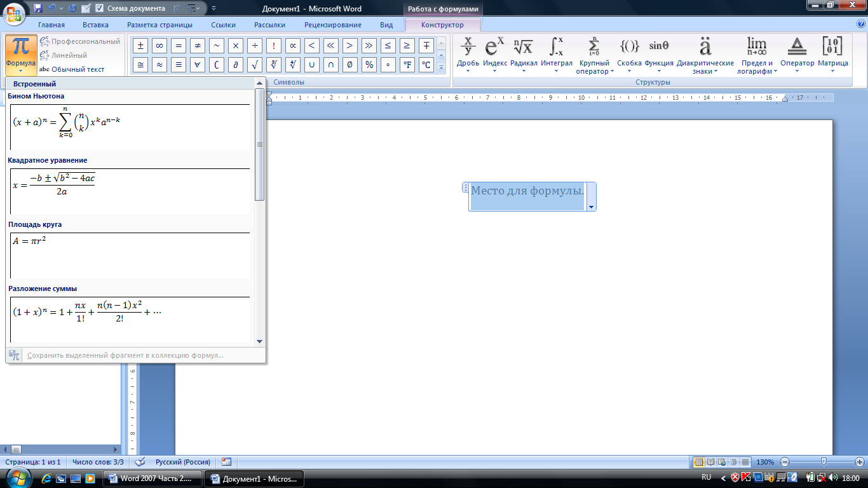
Task: Insert square root symbol √
Action: (255, 64)
